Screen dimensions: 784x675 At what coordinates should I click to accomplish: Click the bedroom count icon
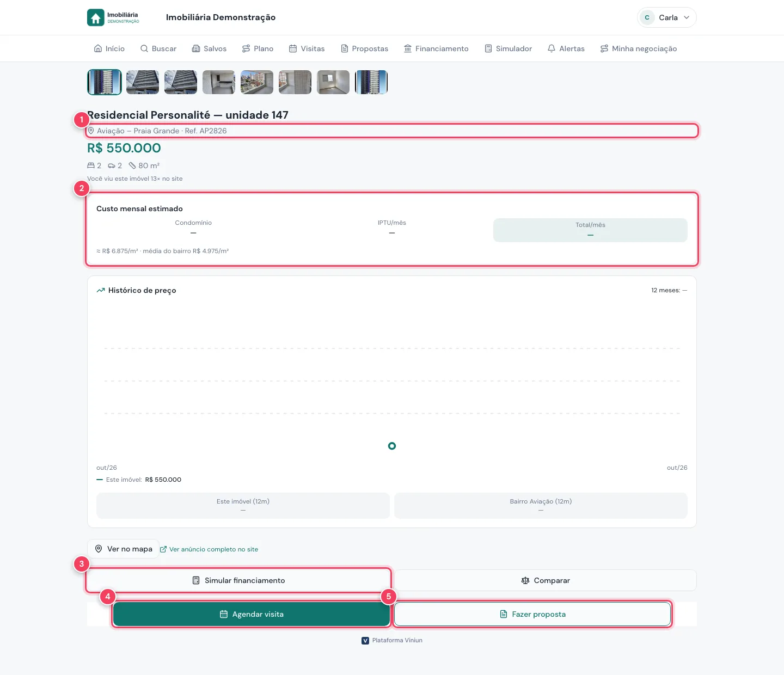tap(91, 165)
